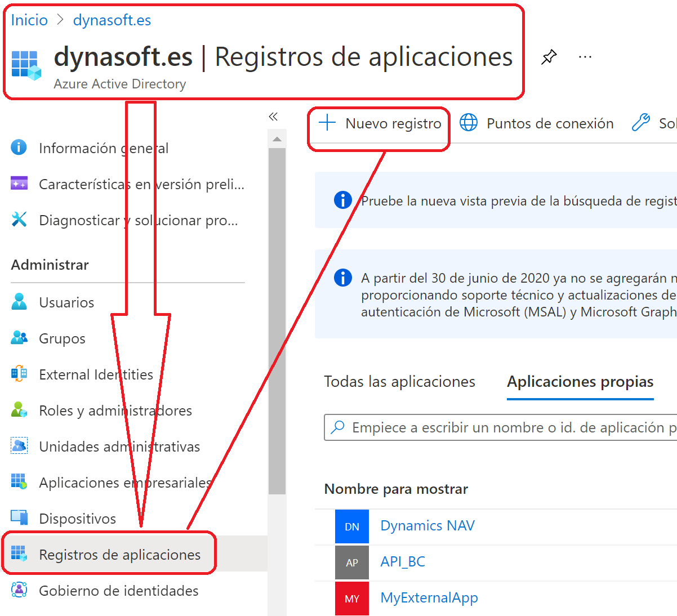Click the AP app tile icon

pyautogui.click(x=352, y=563)
